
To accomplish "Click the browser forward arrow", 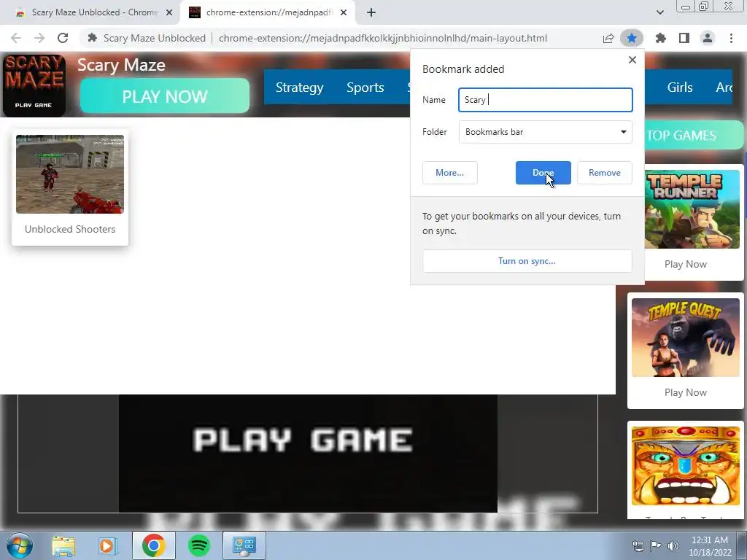I will click(x=39, y=38).
